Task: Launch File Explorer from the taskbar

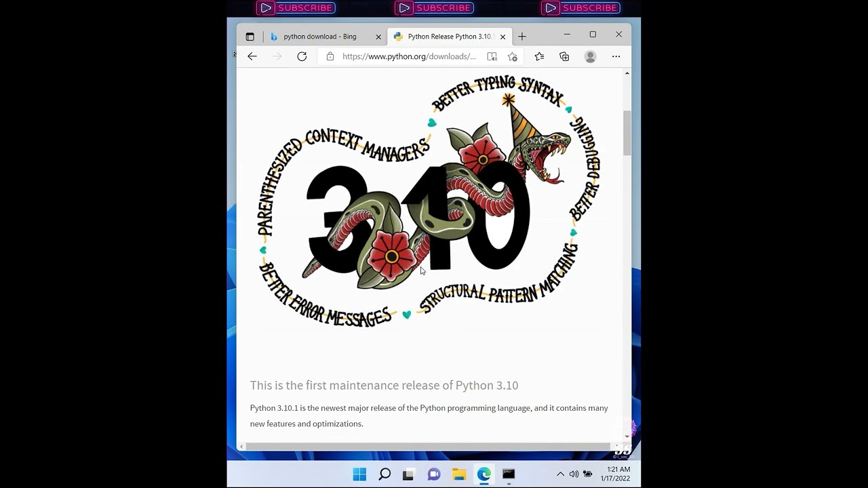Action: tap(459, 474)
